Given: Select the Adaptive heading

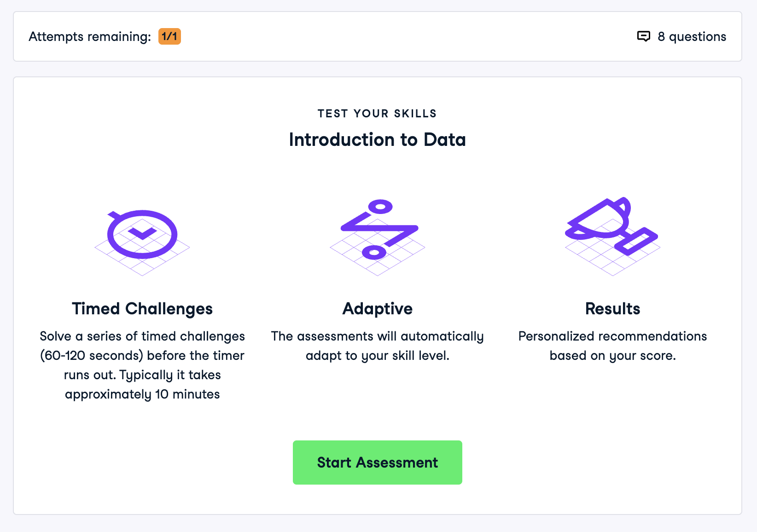Looking at the screenshot, I should pyautogui.click(x=377, y=309).
